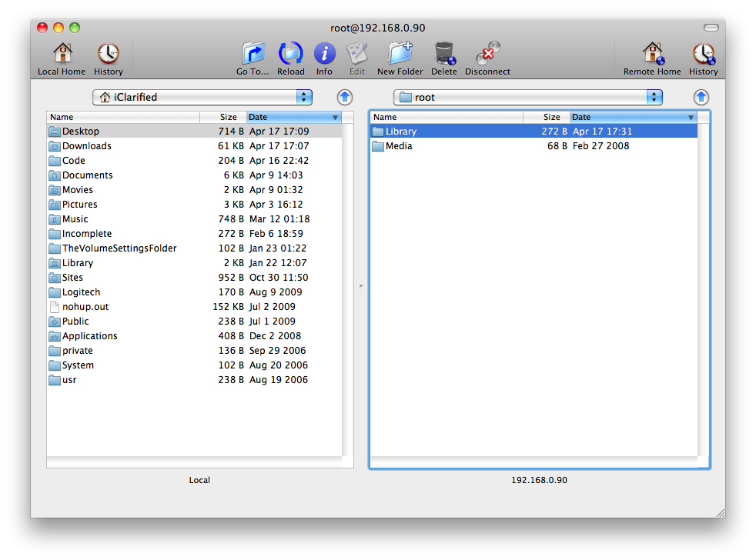Expand the iClarified local path dropdown

coord(305,97)
